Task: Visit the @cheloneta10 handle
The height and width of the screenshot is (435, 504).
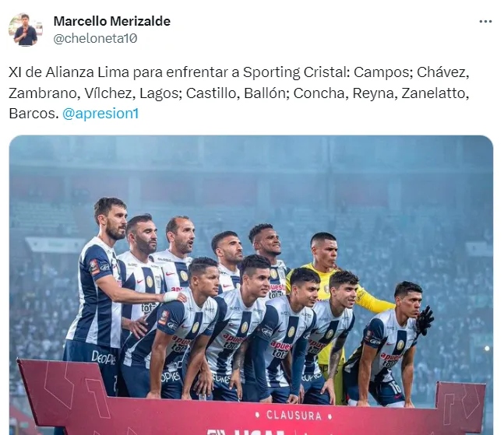Action: coord(95,39)
